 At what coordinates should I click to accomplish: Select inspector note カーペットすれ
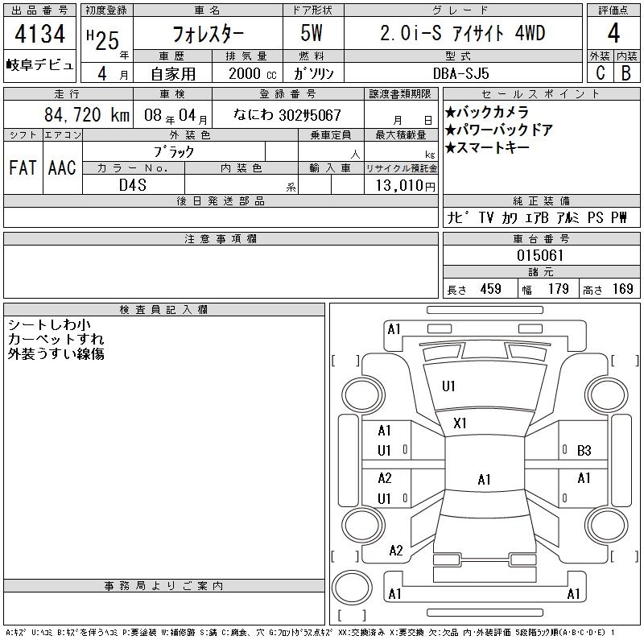pos(56,339)
